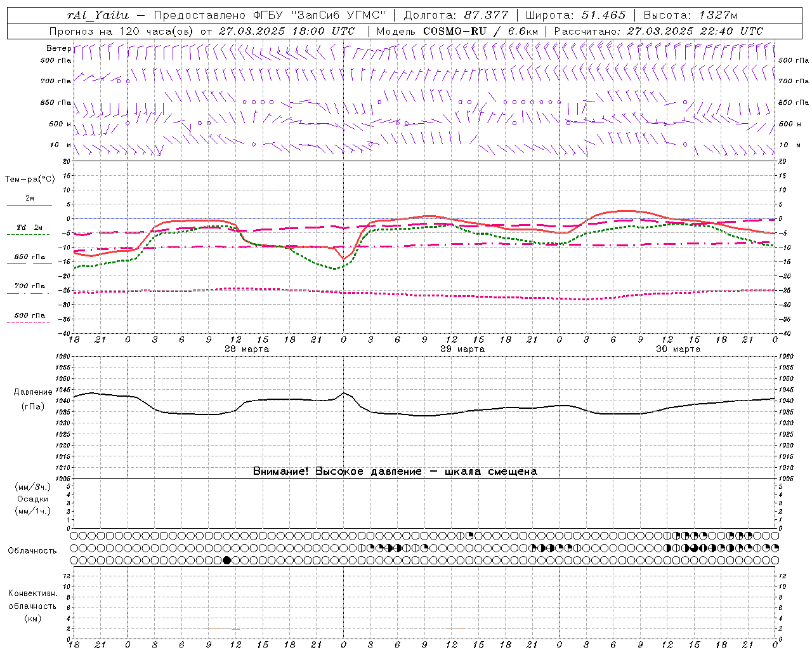The height and width of the screenshot is (650, 812).
Task: Click the "29 марта" date label
Action: 462,349
